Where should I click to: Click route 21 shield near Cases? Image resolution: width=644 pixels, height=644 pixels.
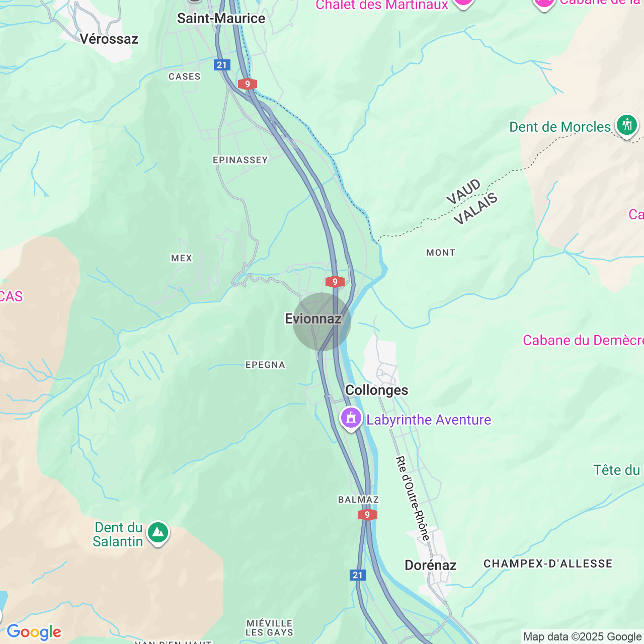coord(222,65)
